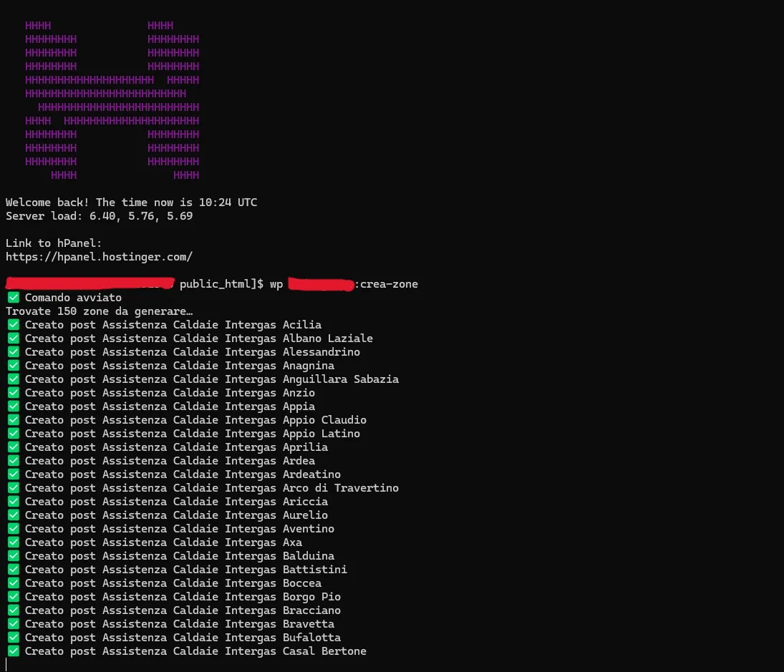Click the check icon on the Anguillara Sabazia row
This screenshot has height=672, width=784.
click(x=14, y=379)
